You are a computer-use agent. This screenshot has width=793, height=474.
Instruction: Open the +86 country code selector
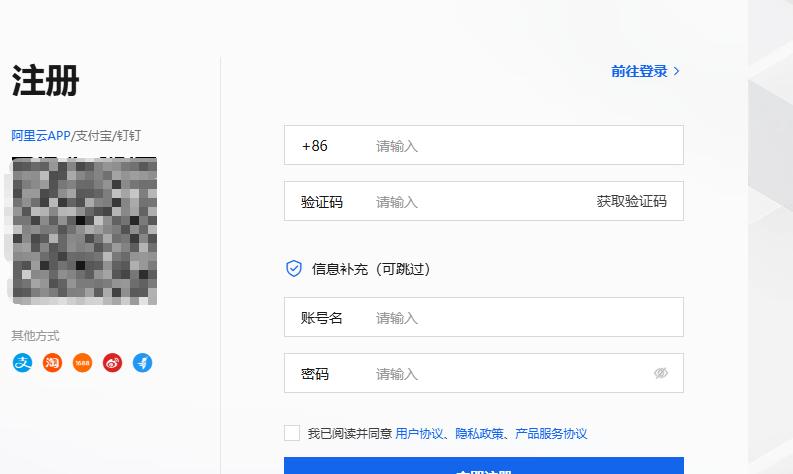point(315,146)
